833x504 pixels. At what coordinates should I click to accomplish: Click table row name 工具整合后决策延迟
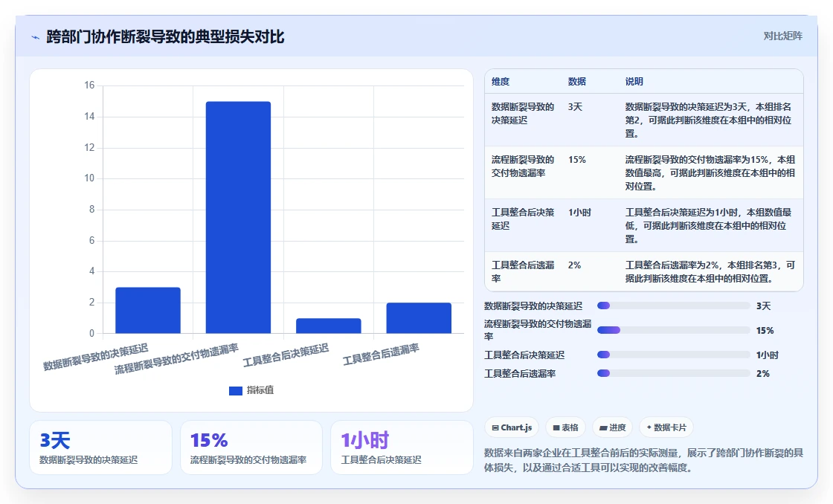click(x=523, y=219)
